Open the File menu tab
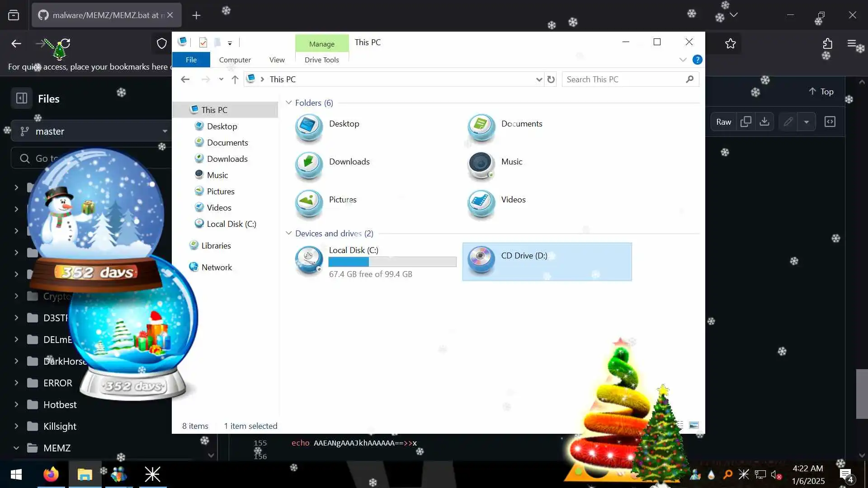The image size is (868, 488). (191, 60)
